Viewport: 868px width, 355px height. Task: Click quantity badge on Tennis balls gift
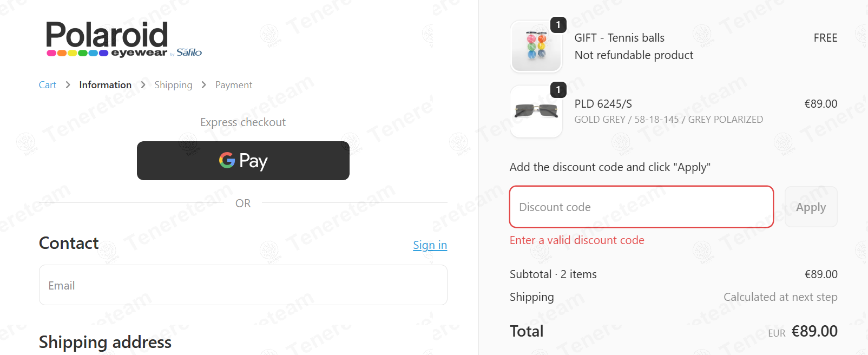click(558, 25)
